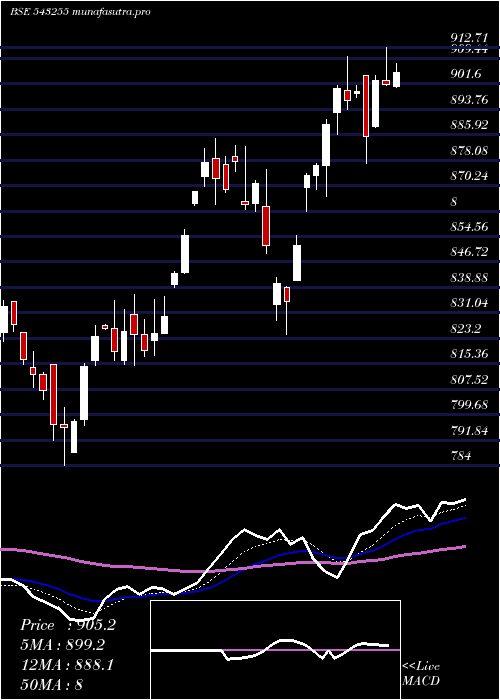Select the 893.76 price axis label
Image resolution: width=500 pixels, height=700 pixels.
pos(469,100)
